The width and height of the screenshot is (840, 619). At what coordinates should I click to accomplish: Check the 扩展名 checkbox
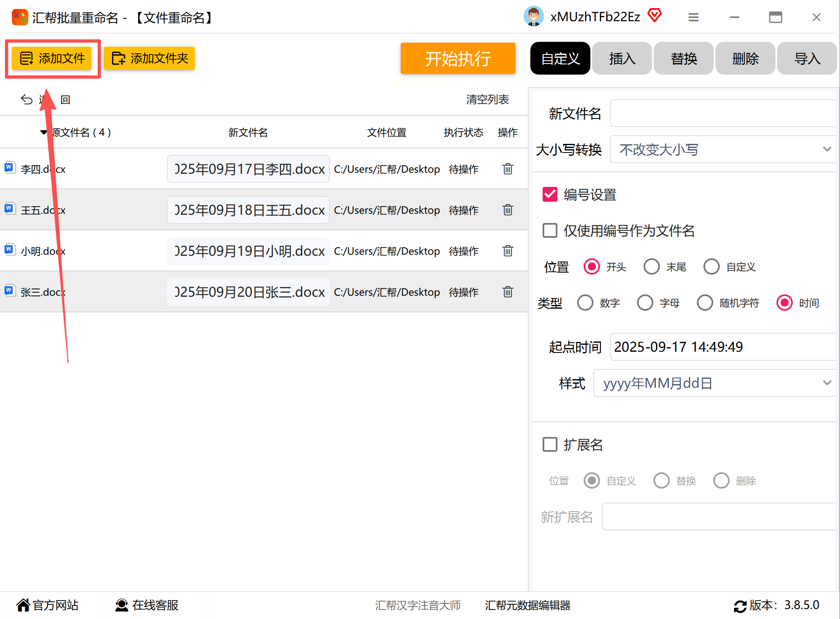tap(550, 444)
